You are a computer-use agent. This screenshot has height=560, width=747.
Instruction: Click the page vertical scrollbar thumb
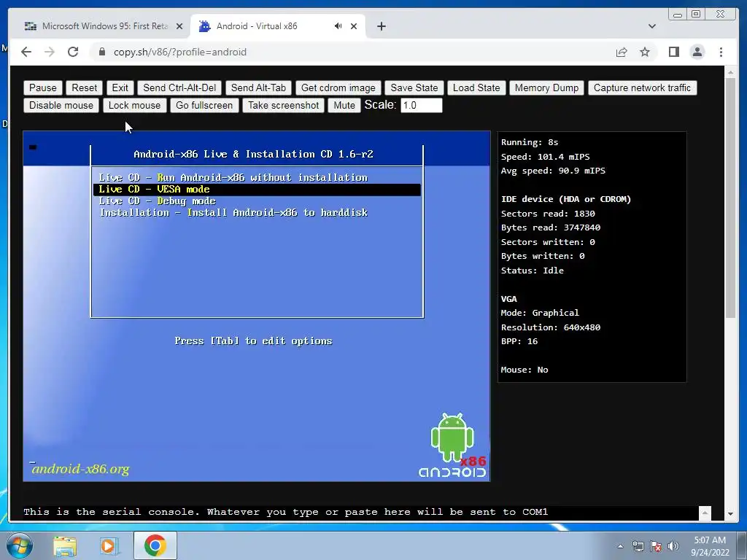730,198
